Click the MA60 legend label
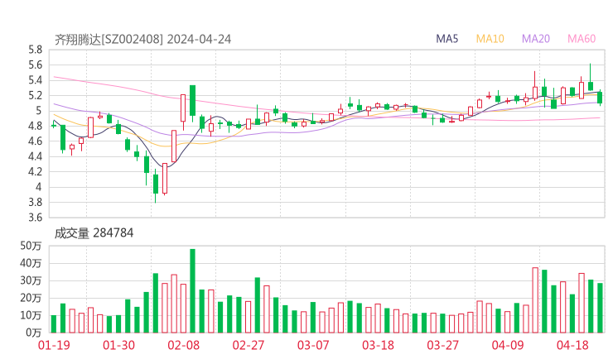The image size is (613, 364). pos(582,39)
